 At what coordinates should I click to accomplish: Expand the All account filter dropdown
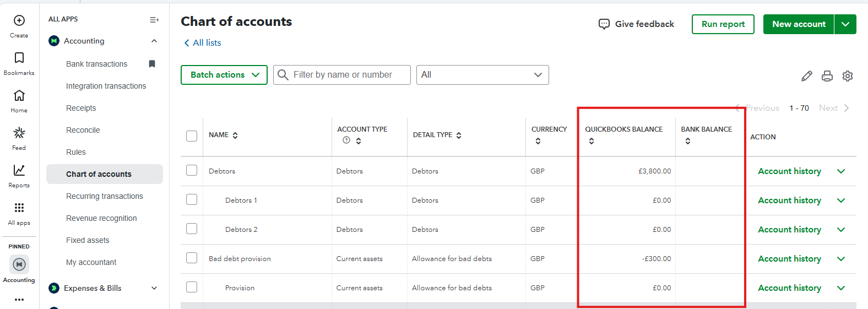482,75
